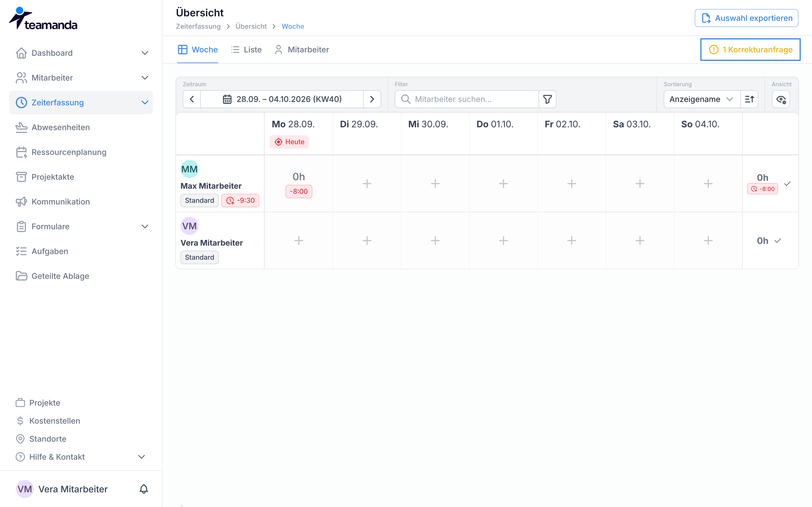
Task: Go to next week arrow
Action: 372,99
